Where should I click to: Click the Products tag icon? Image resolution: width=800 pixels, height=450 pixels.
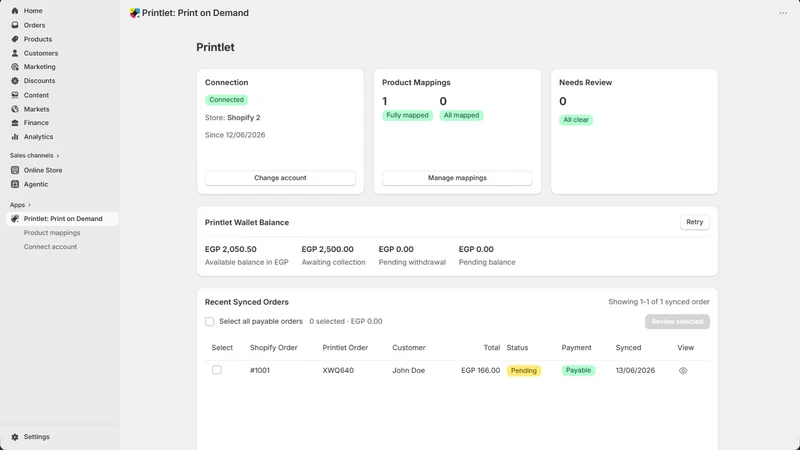[15, 39]
